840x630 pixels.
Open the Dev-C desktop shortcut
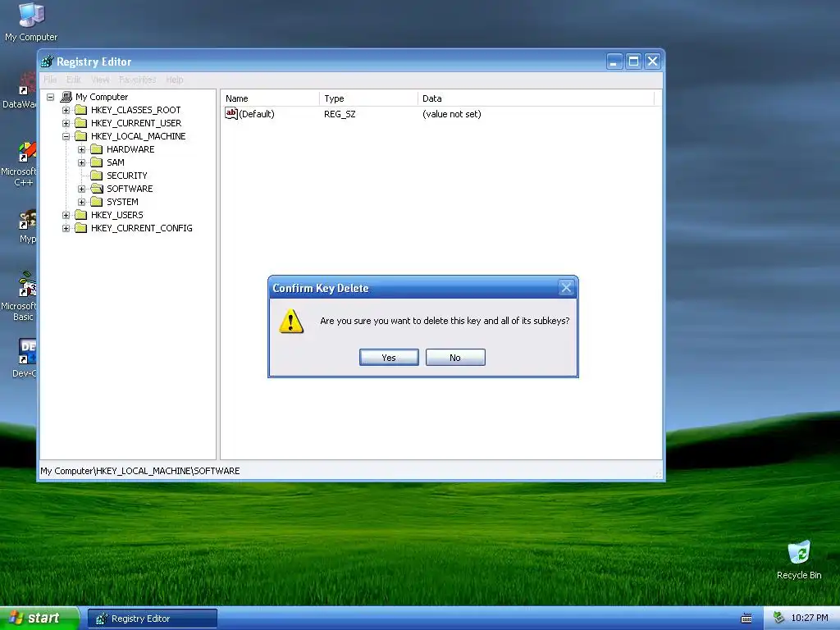tap(24, 357)
